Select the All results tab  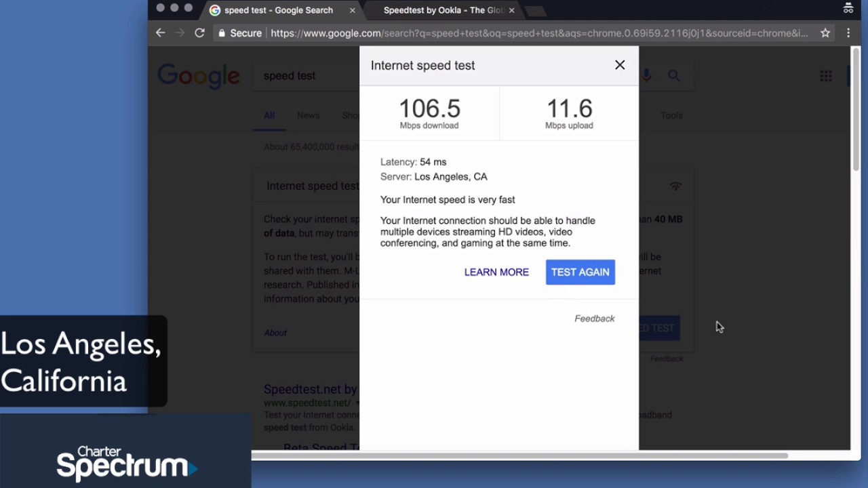[269, 115]
